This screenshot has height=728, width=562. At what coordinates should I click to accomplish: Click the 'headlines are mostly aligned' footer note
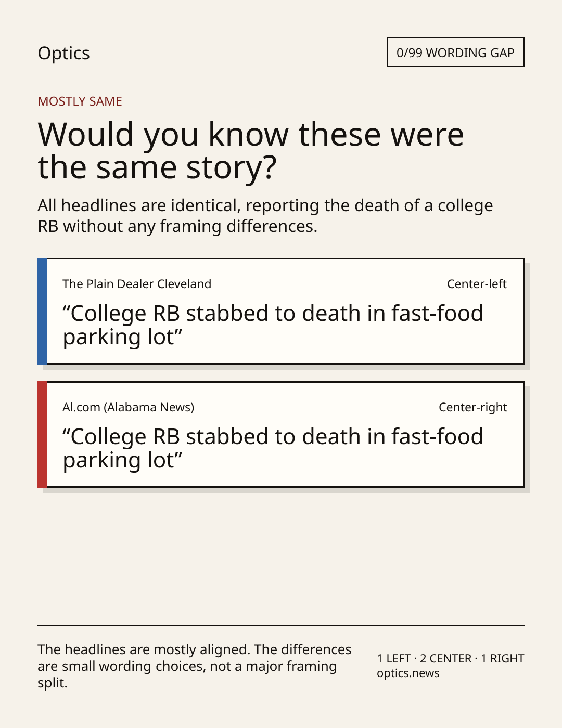(195, 666)
